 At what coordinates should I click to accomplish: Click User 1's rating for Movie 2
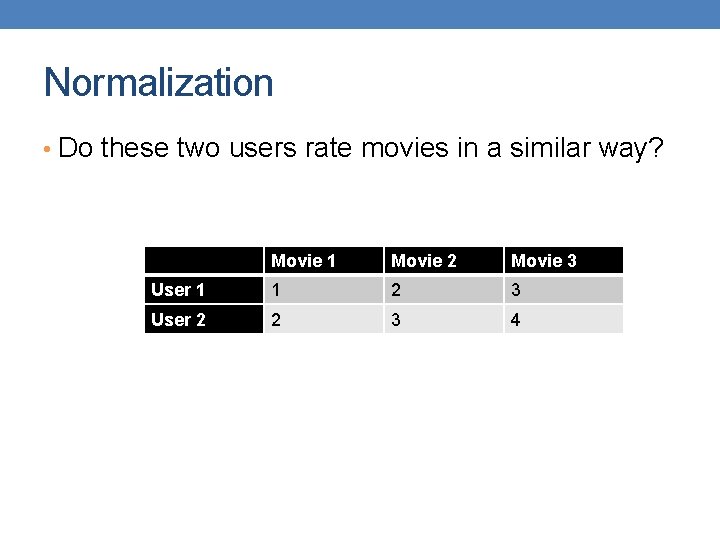[x=444, y=290]
